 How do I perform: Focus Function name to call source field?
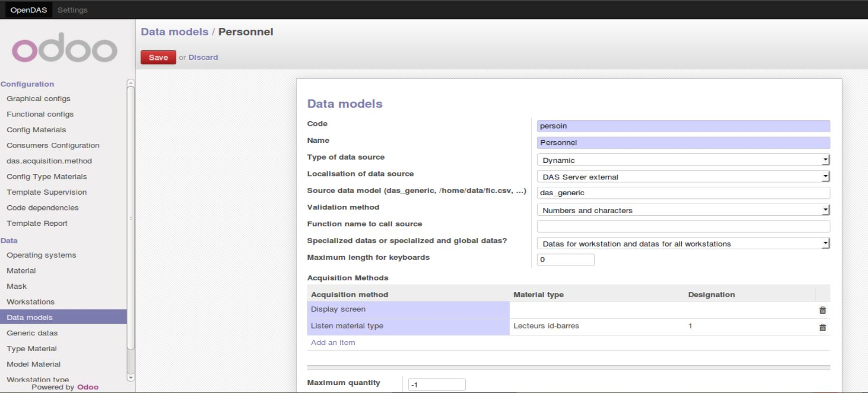(x=683, y=226)
